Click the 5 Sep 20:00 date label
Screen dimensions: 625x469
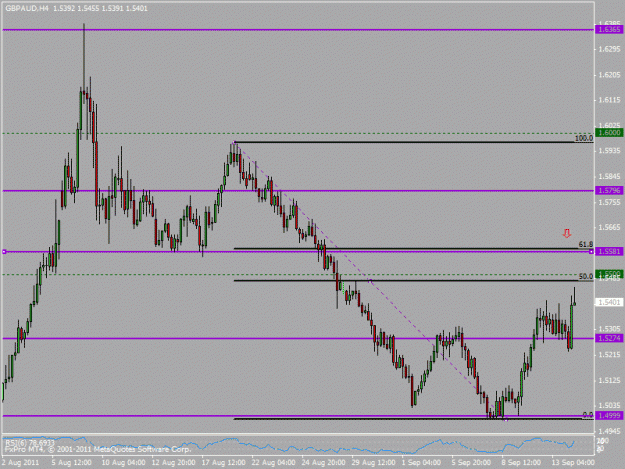471,463
